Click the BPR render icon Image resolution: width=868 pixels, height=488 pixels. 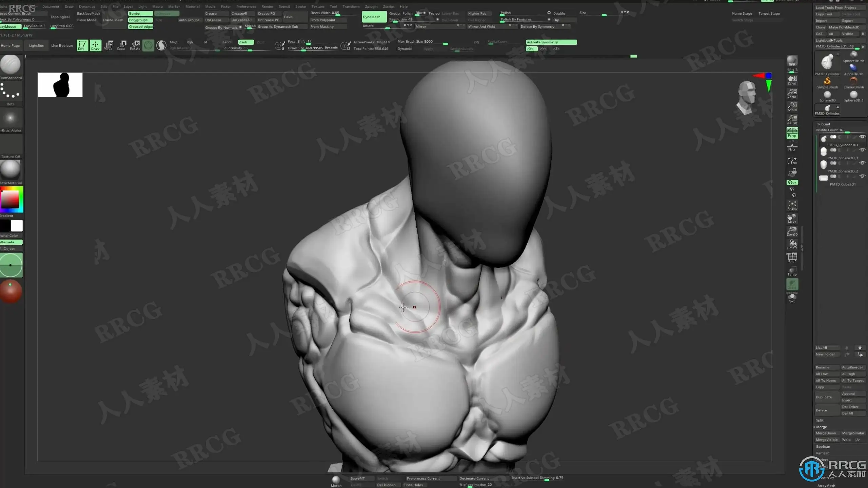point(792,61)
